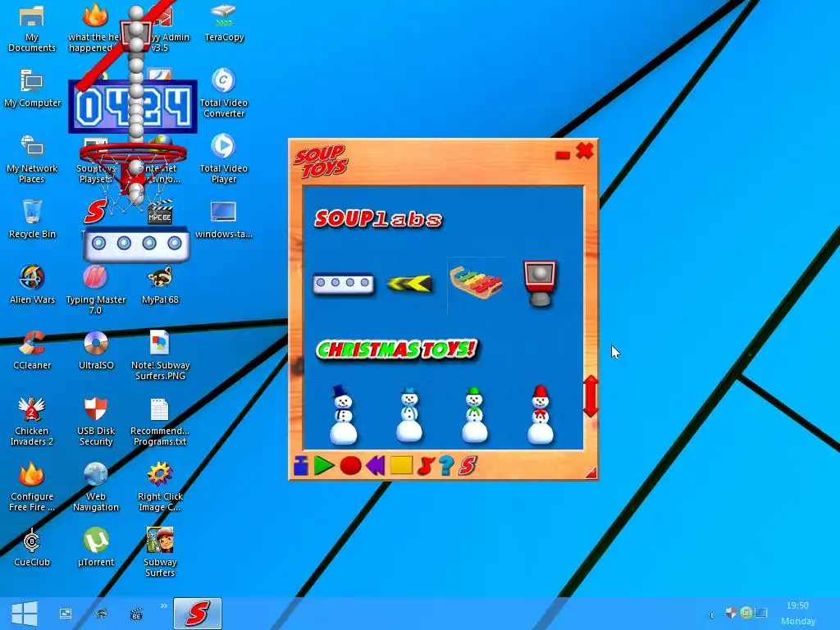The height and width of the screenshot is (630, 840).
Task: Click the yellow stop square button
Action: [401, 465]
